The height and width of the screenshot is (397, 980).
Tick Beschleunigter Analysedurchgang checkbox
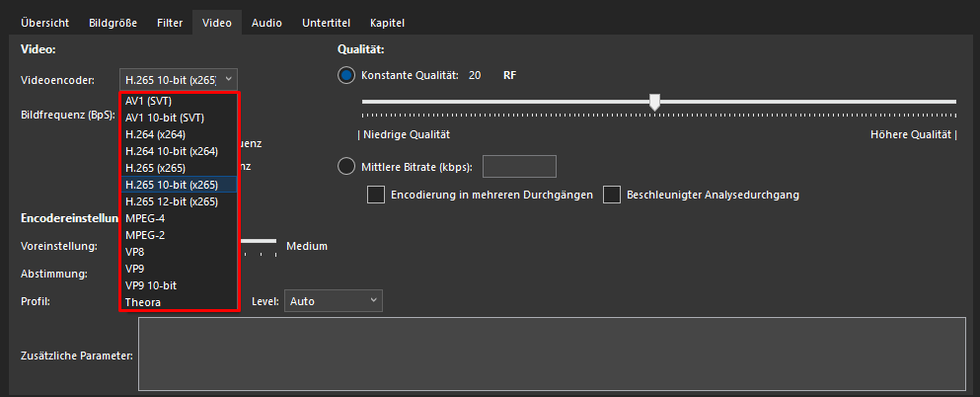pyautogui.click(x=611, y=195)
